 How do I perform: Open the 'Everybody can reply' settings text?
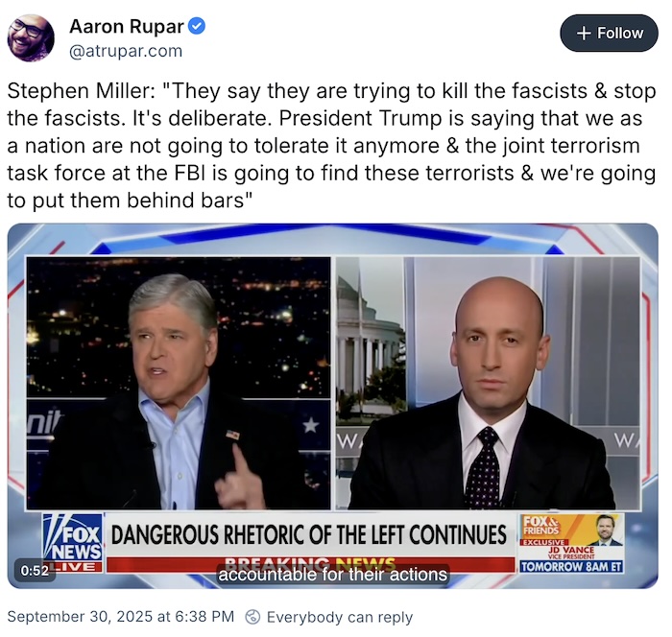[340, 617]
